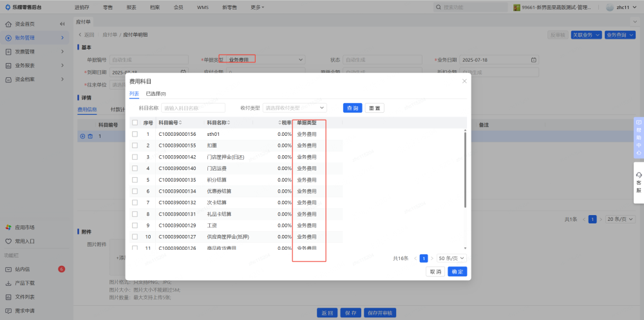
Task: Expand the 更多 menu in top navigation
Action: pyautogui.click(x=257, y=7)
